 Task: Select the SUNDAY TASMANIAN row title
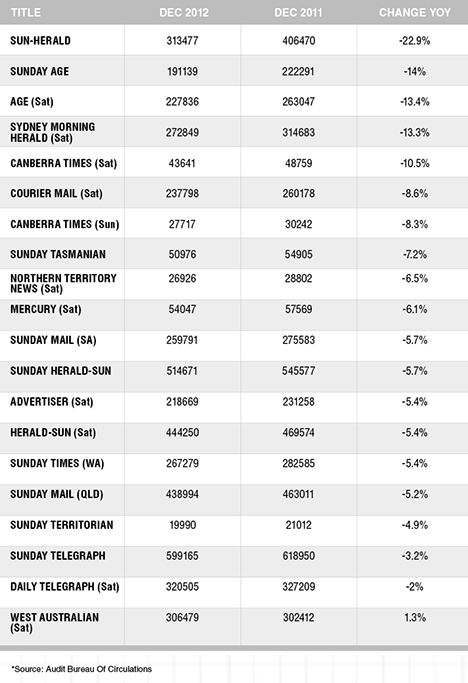coord(58,254)
